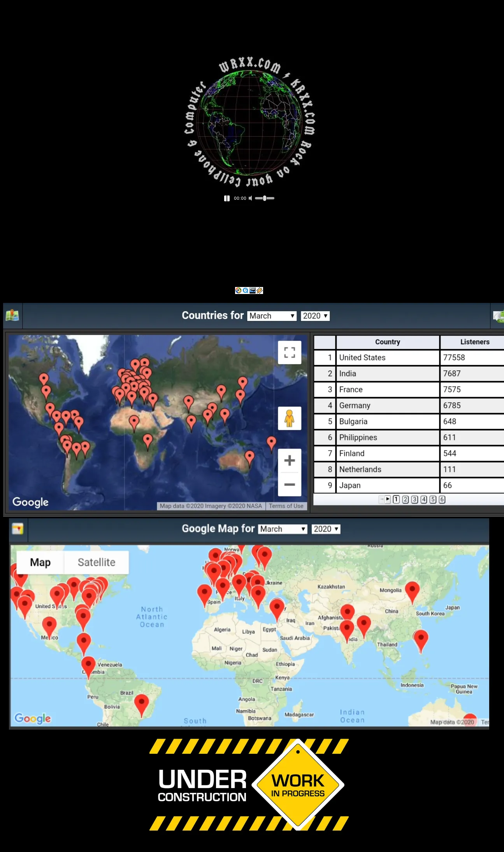Select the India row in table
This screenshot has height=852, width=504.
point(409,373)
